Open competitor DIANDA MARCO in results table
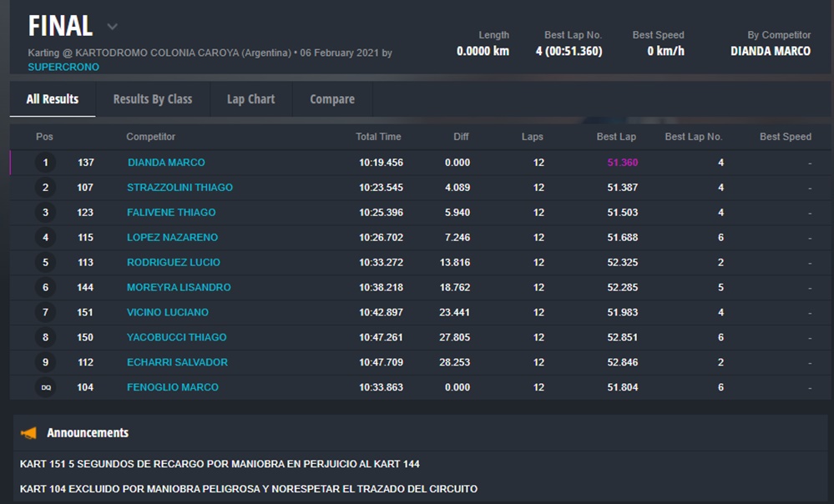The width and height of the screenshot is (834, 504). (166, 163)
